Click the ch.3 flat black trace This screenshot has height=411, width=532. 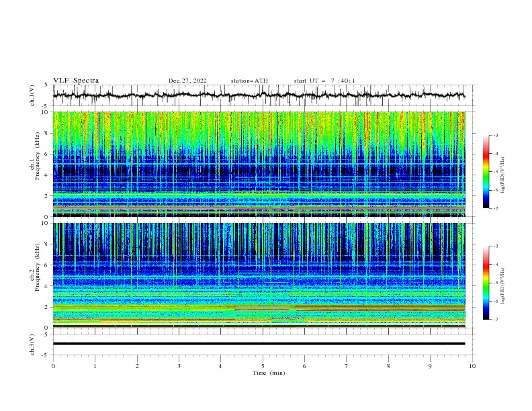click(259, 344)
